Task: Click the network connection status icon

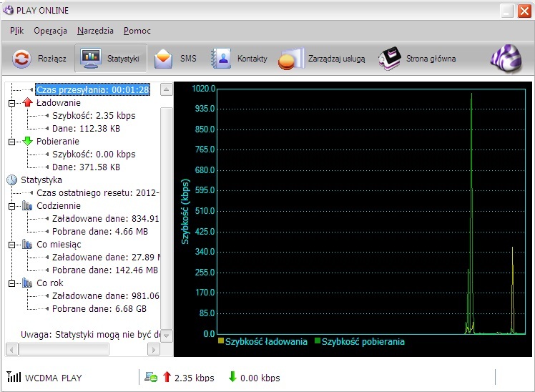Action: click(x=151, y=377)
